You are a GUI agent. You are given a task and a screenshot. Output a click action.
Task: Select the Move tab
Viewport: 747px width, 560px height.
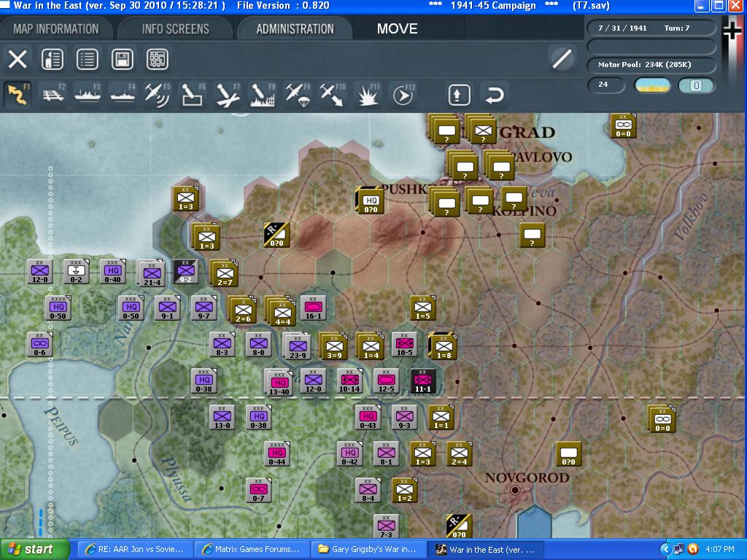point(397,28)
